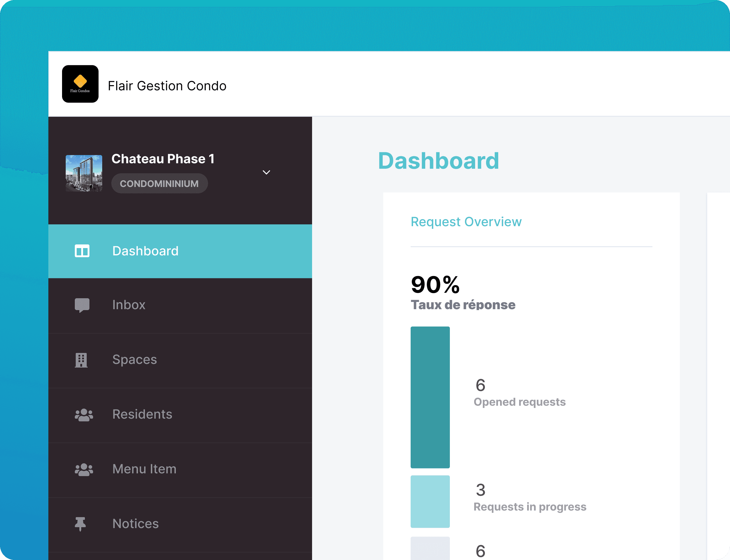Screen dimensions: 730x560
Task: Click the Residents people icon
Action: [83, 414]
